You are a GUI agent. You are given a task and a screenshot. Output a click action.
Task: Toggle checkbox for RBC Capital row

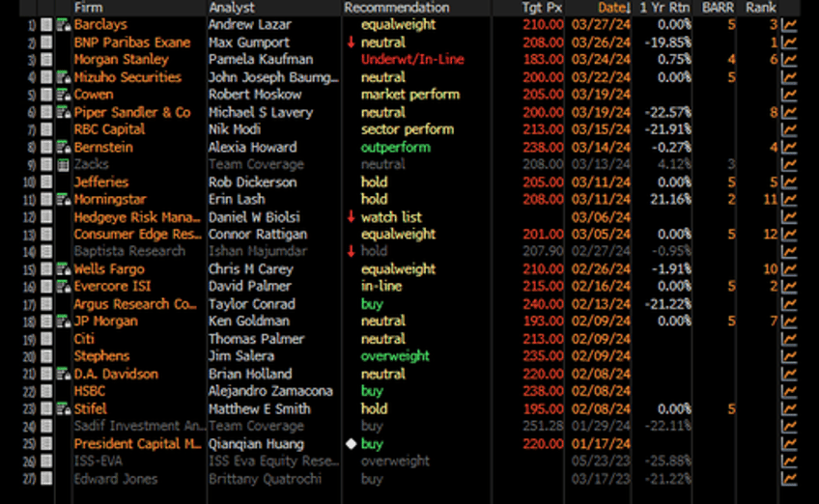46,129
